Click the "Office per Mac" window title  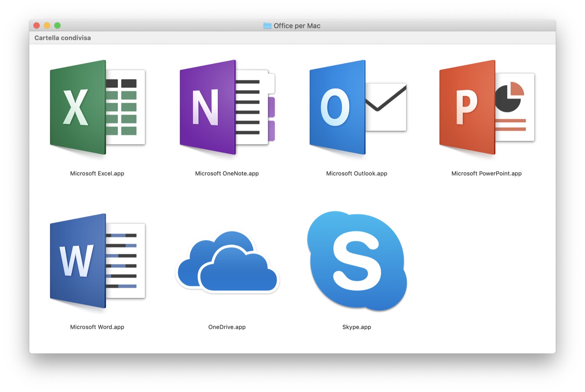(297, 26)
